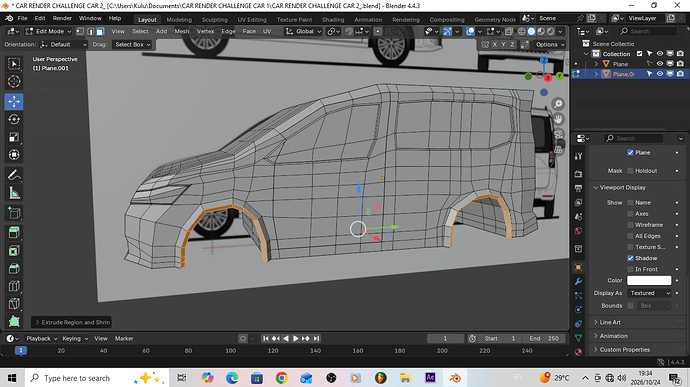Click the object Color swatch
This screenshot has height=387, width=690.
[649, 280]
